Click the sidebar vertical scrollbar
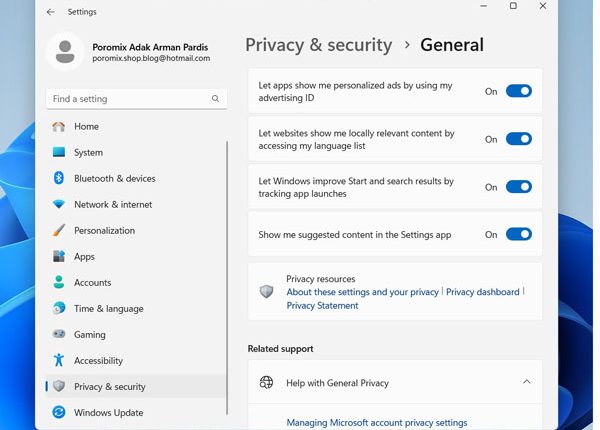 227,278
